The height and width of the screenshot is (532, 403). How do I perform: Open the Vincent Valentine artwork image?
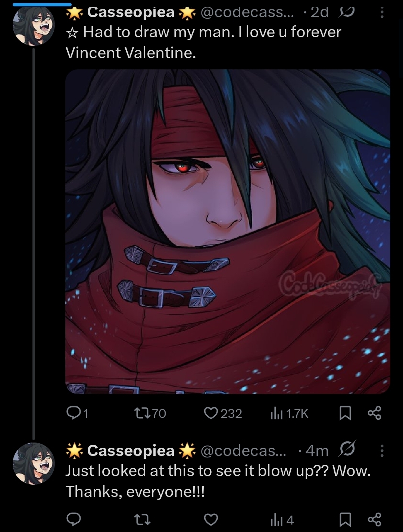[x=228, y=232]
